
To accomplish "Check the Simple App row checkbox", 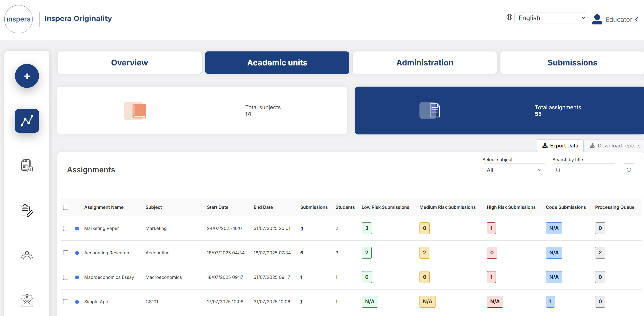I will [66, 302].
